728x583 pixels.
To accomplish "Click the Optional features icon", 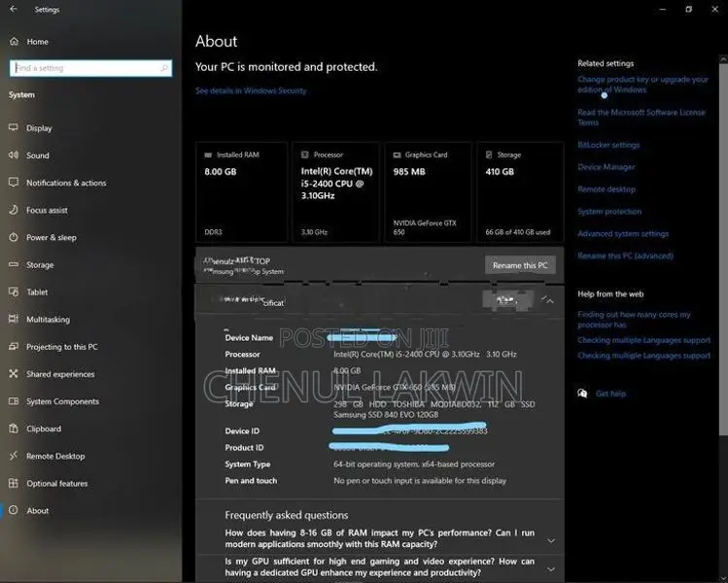I will tap(14, 483).
